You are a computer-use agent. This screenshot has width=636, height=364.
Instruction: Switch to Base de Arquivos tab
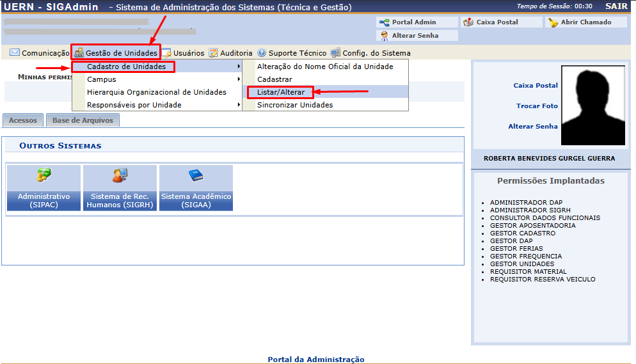tap(83, 120)
